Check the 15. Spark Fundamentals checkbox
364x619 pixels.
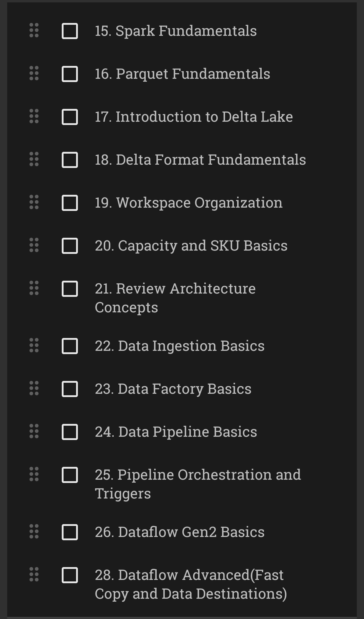point(70,31)
